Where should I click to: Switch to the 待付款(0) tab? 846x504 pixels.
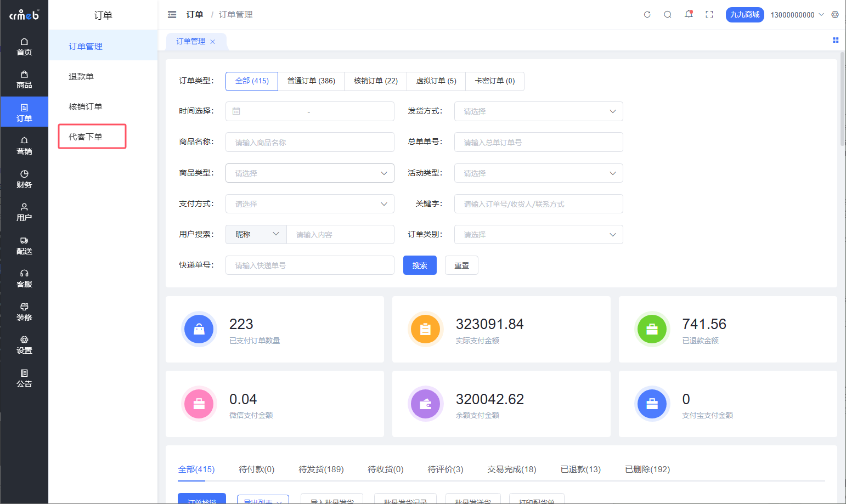[257, 469]
